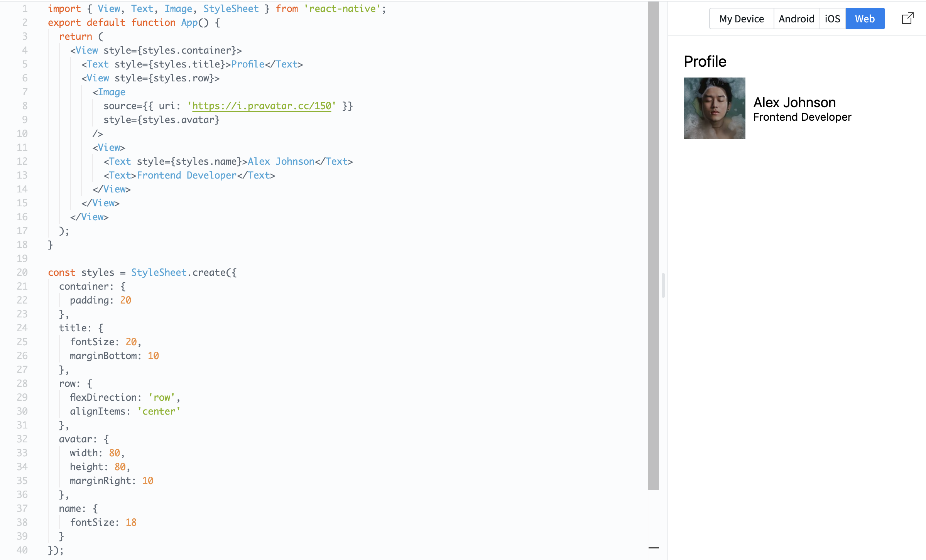Click the avatar photo in preview
Image resolution: width=926 pixels, height=560 pixels.
[714, 108]
